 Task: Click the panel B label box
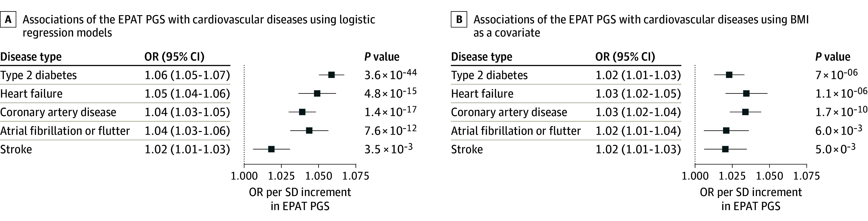click(459, 20)
